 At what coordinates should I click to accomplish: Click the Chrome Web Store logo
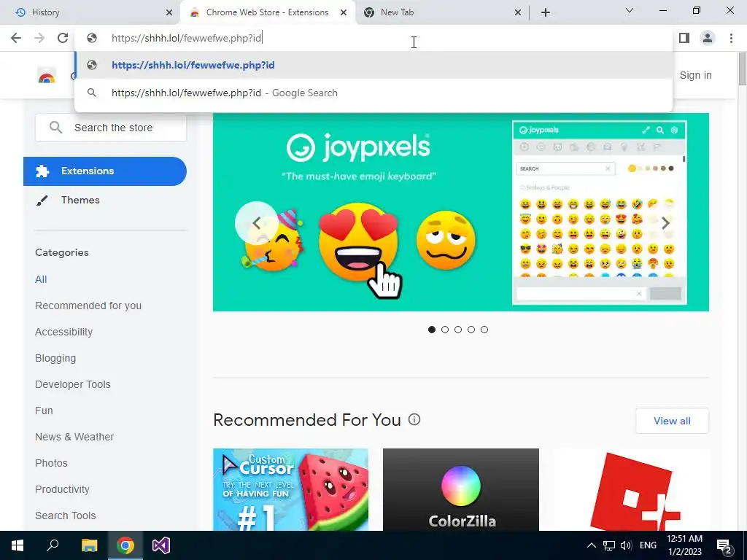[47, 75]
